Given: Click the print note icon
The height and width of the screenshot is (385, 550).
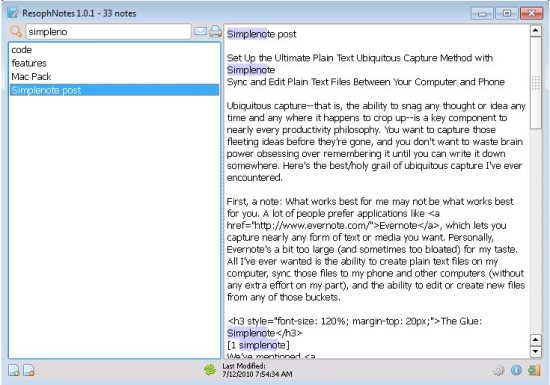Looking at the screenshot, I should [x=215, y=32].
